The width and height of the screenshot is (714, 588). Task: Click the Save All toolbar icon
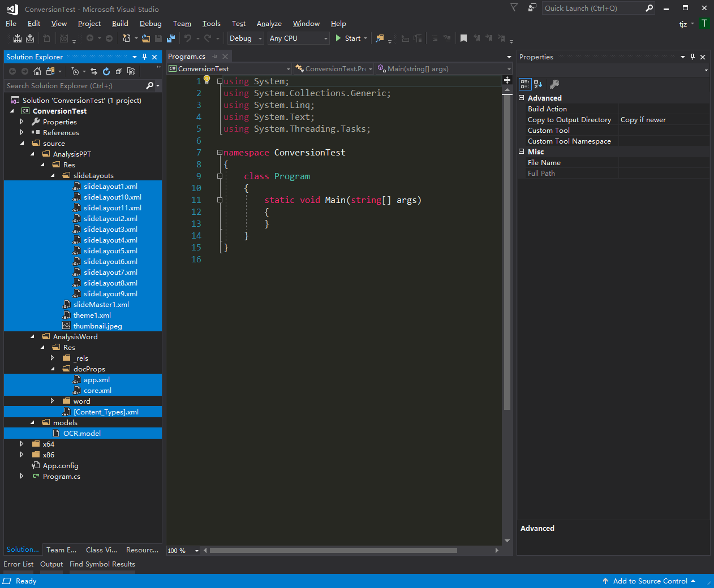[x=171, y=38]
